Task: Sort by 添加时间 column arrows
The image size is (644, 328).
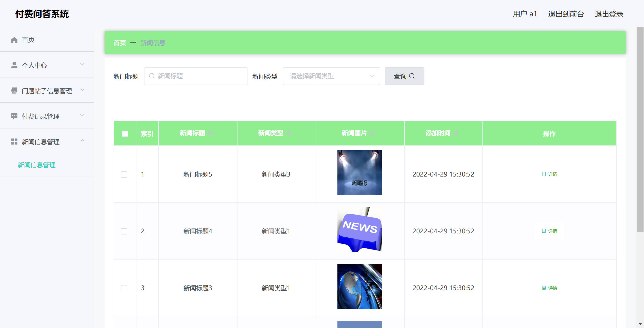Action: point(456,133)
